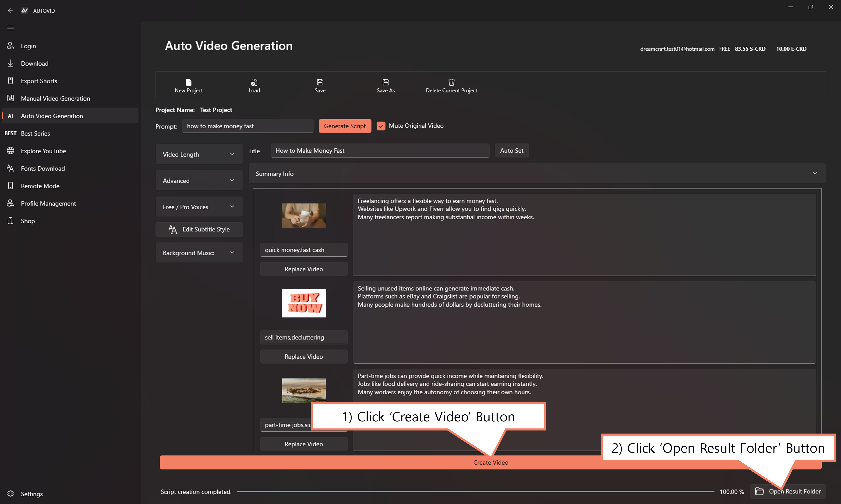841x504 pixels.
Task: Open Explore YouTube from the sidebar
Action: [43, 151]
